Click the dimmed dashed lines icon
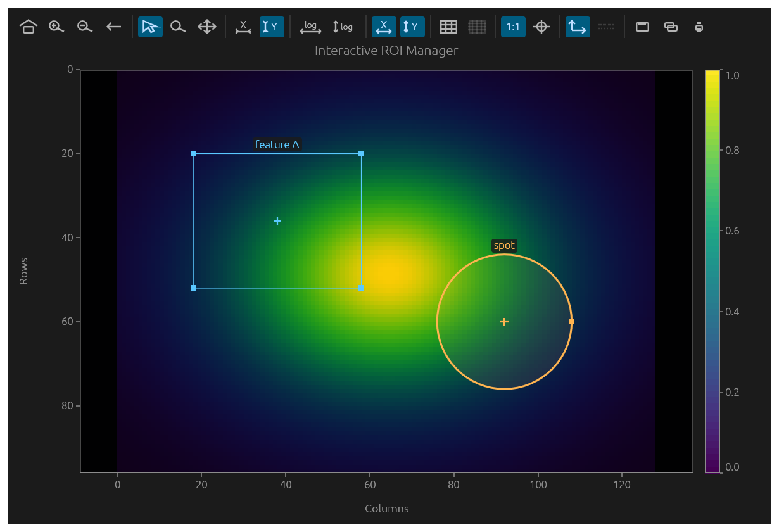The width and height of the screenshot is (779, 532). [606, 27]
